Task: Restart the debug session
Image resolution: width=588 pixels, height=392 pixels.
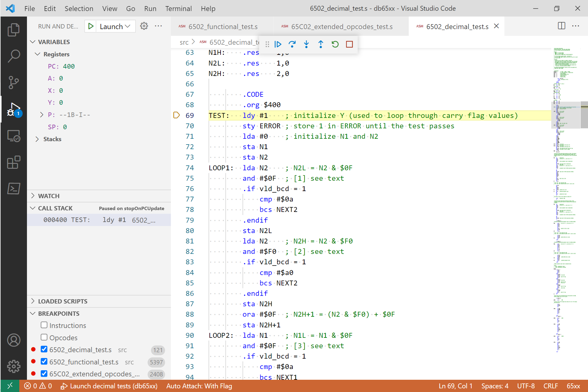Action: click(335, 44)
